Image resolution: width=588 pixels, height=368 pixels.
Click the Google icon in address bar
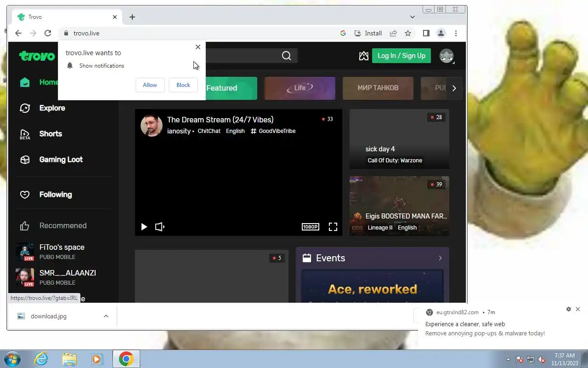coord(343,33)
